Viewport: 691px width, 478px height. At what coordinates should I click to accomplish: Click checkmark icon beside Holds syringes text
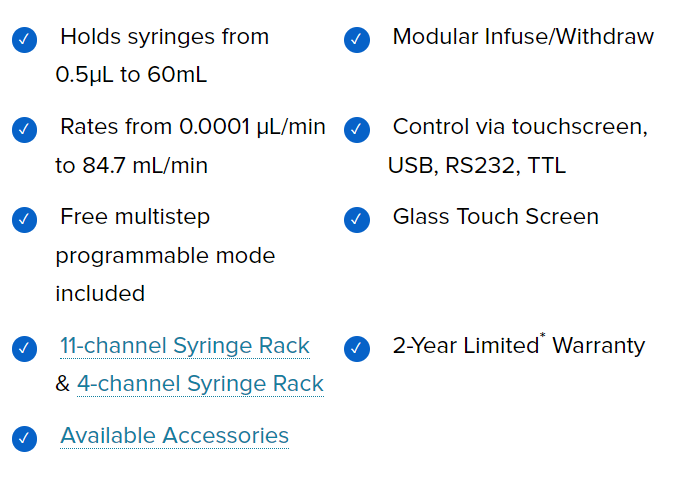point(24,40)
